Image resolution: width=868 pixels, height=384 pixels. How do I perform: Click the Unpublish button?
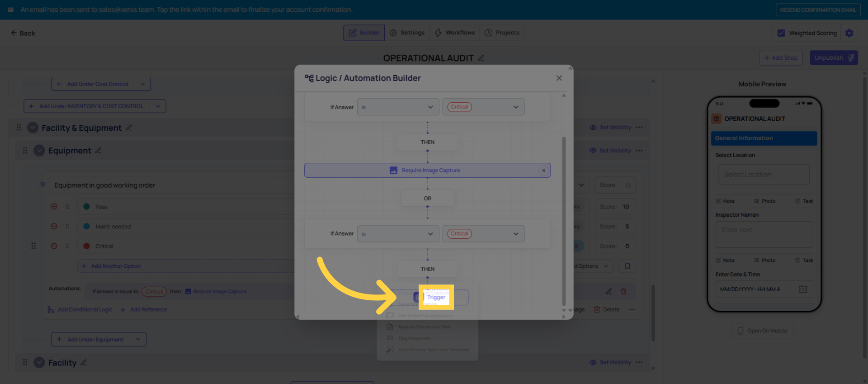point(834,58)
